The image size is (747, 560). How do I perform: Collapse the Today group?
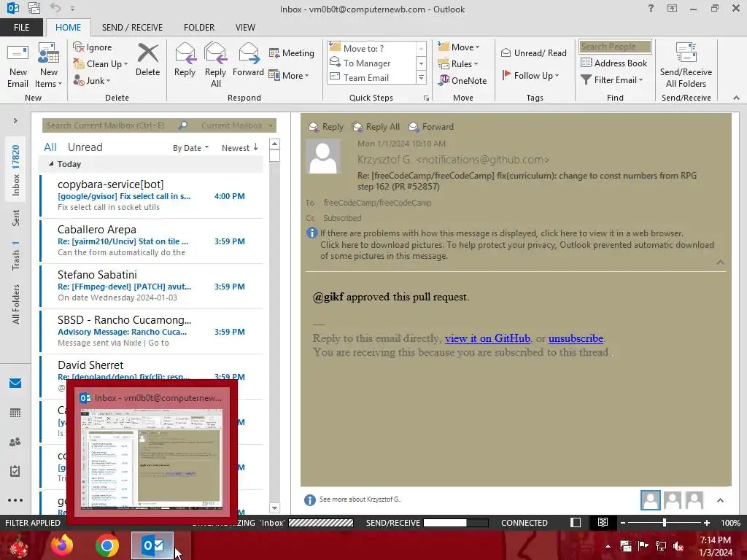[51, 164]
